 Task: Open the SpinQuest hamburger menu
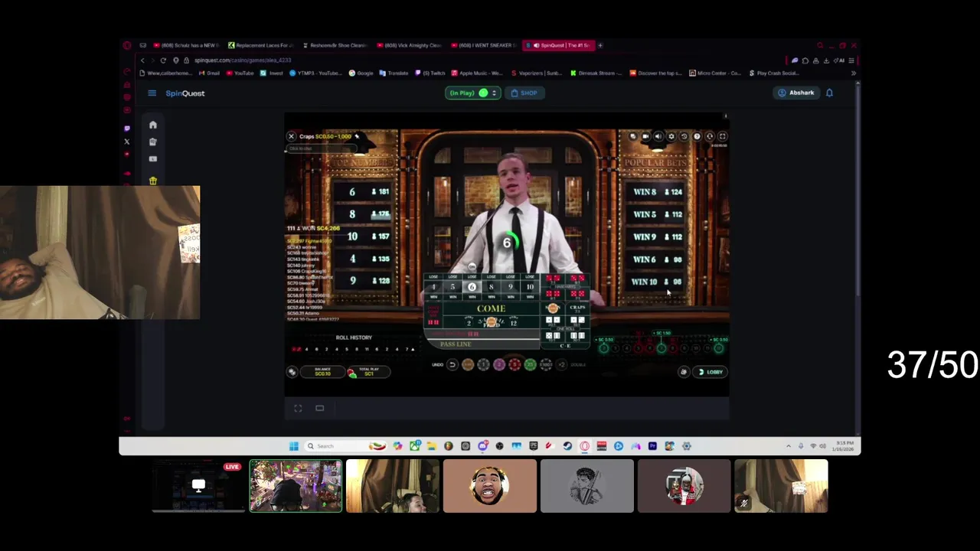pyautogui.click(x=152, y=93)
